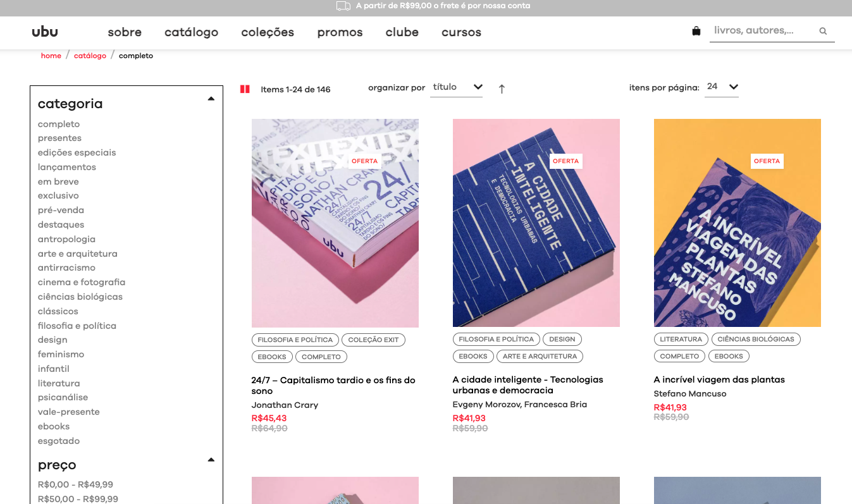This screenshot has width=852, height=504.
Task: Click the COLEÇÃO EXIT tag
Action: 373,340
